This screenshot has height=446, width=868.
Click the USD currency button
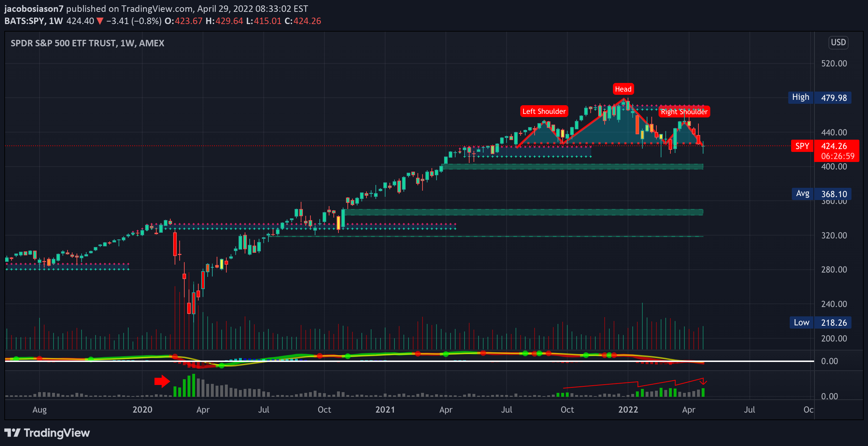tap(838, 42)
